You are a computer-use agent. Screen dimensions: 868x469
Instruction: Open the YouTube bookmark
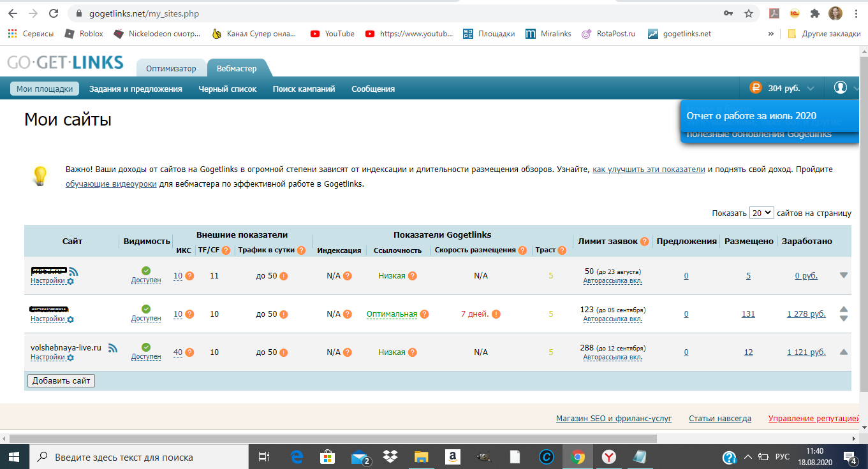332,34
